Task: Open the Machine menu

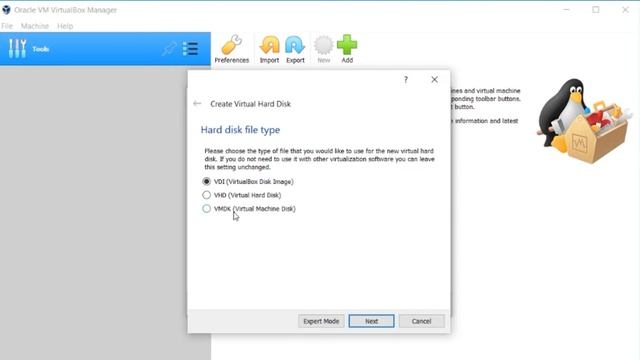Action: (35, 26)
